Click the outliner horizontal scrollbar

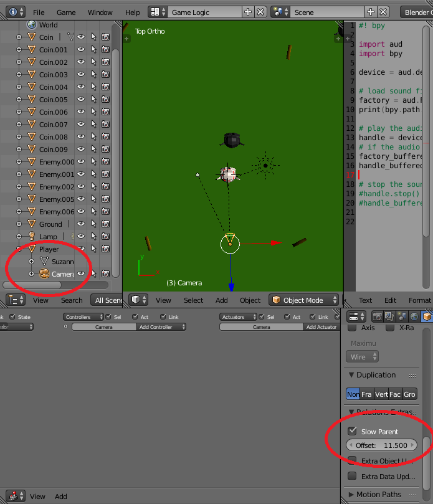coord(32,285)
